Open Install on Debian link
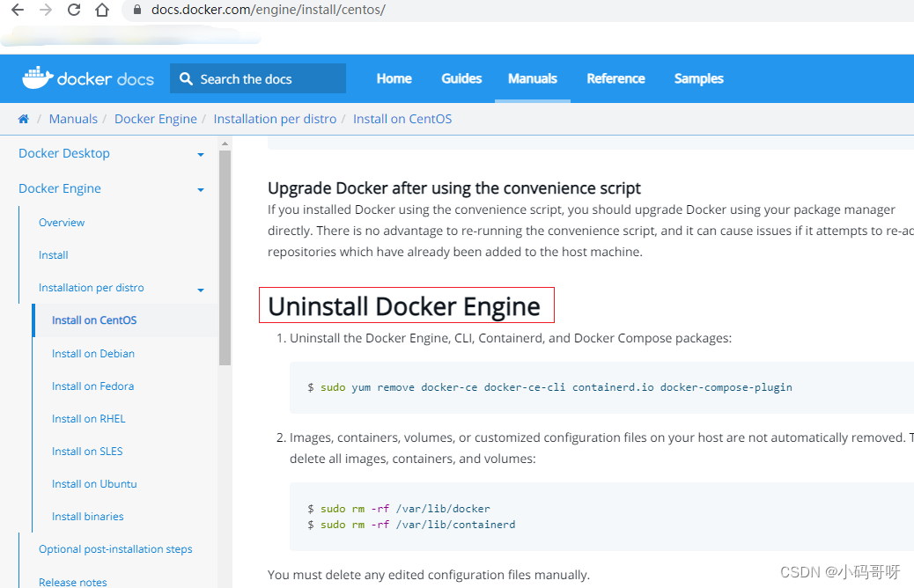 click(93, 354)
